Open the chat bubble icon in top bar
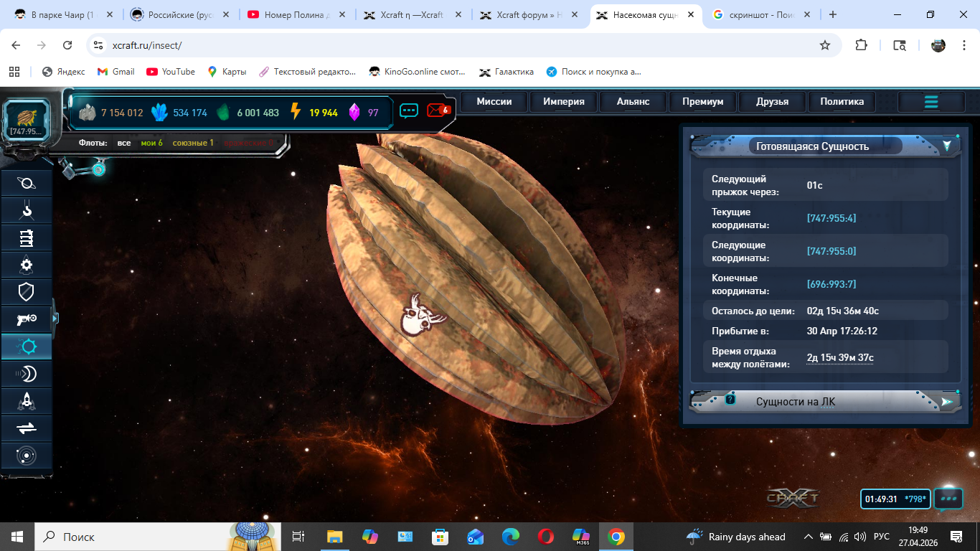The image size is (980, 551). (409, 110)
